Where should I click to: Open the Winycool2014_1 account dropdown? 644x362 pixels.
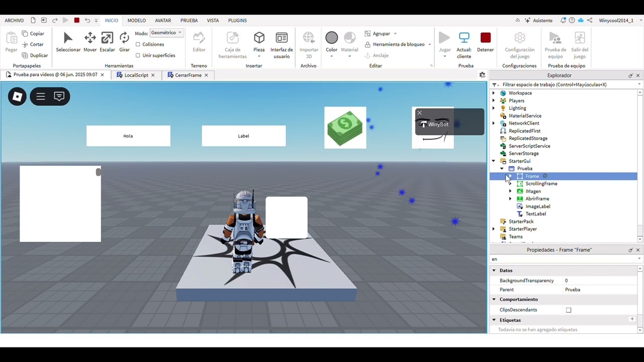pyautogui.click(x=619, y=20)
